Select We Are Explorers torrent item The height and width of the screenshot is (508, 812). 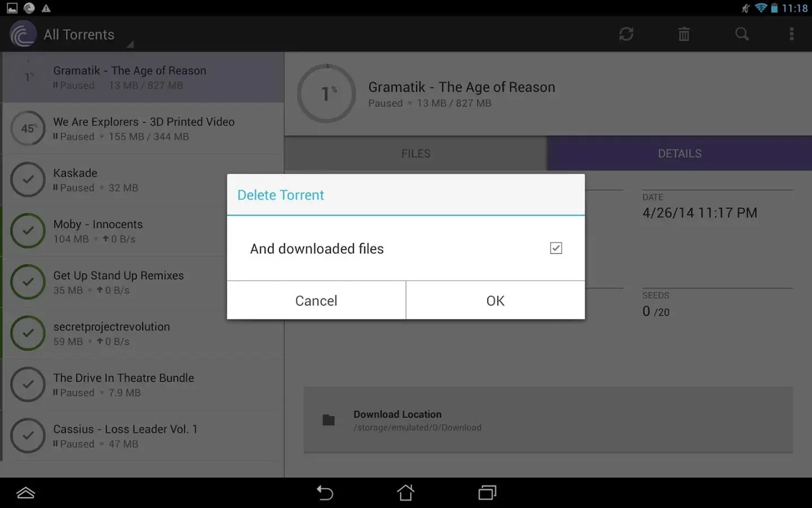143,128
